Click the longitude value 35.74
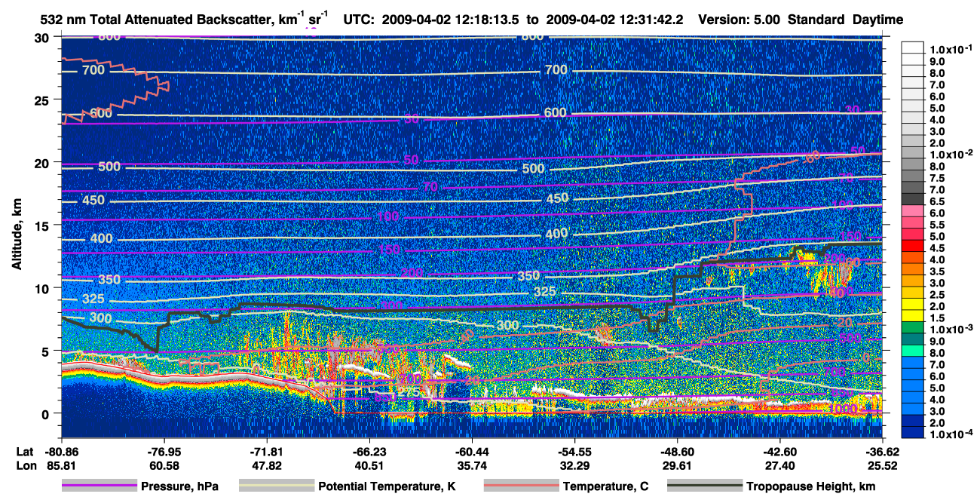The image size is (980, 503). [472, 466]
